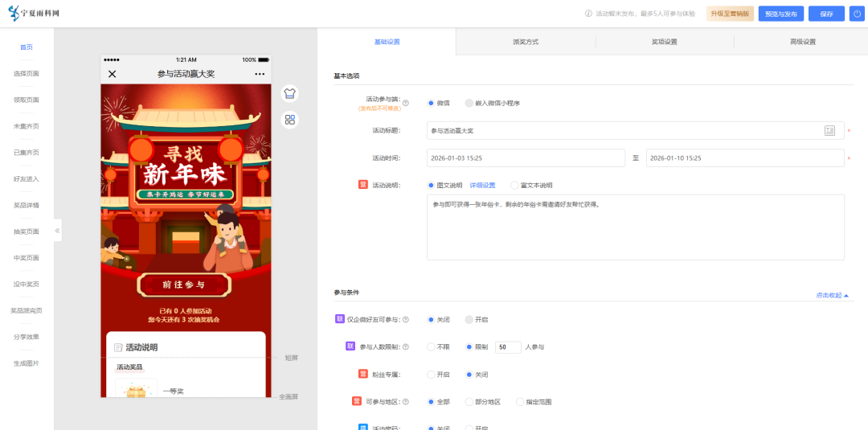Click 预览与发布 button
The image size is (868, 430).
point(781,14)
